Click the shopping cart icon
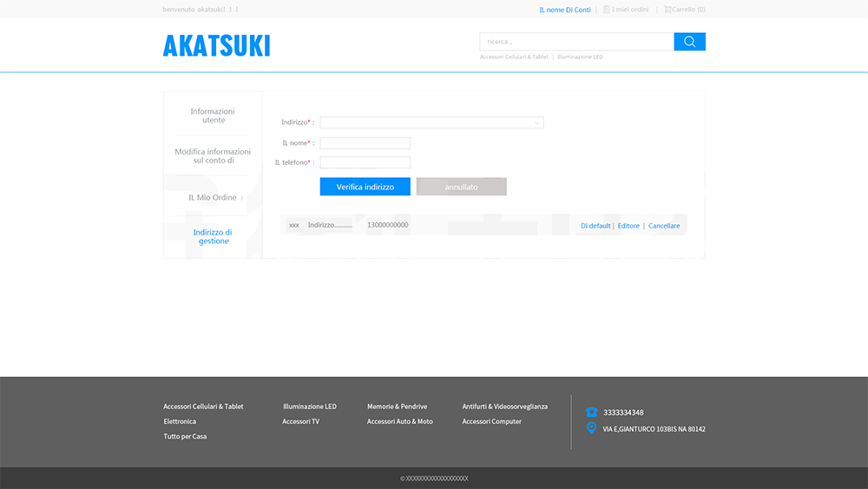This screenshot has height=489, width=868. pos(667,10)
